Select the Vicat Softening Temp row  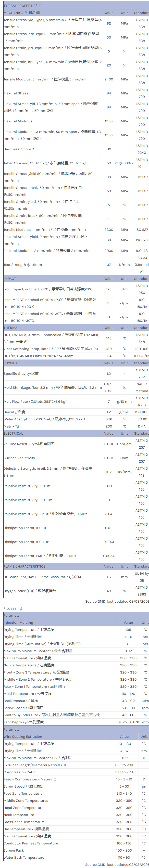pos(50,349)
